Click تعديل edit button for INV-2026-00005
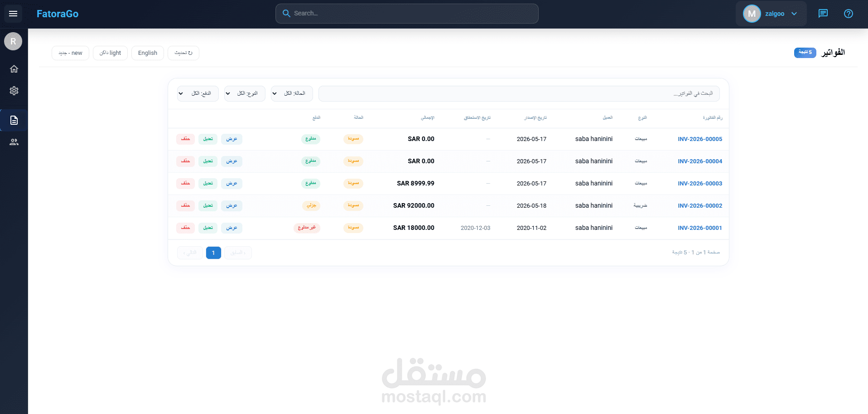The width and height of the screenshot is (868, 414). (208, 139)
